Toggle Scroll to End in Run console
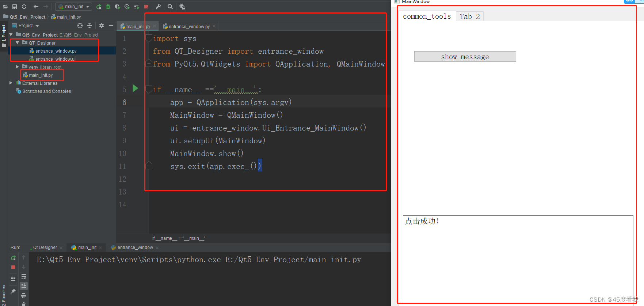Image resolution: width=644 pixels, height=306 pixels. [24, 286]
